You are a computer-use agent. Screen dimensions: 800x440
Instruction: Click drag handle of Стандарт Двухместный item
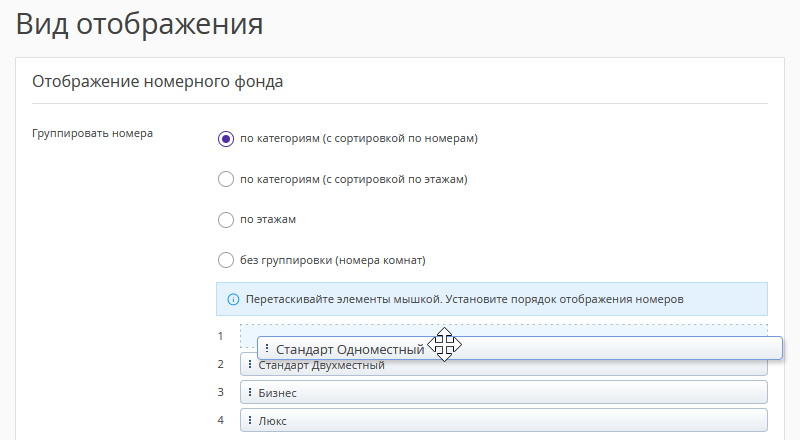[x=250, y=366]
